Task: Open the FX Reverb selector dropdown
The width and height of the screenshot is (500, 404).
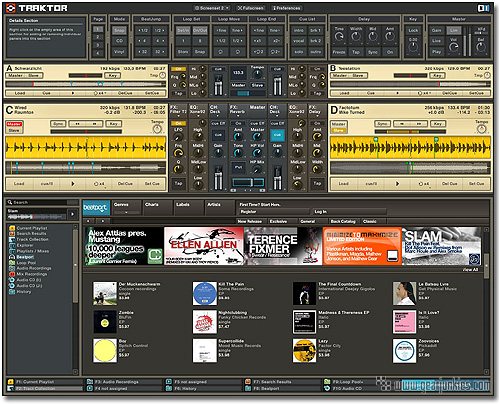Action: click(238, 110)
